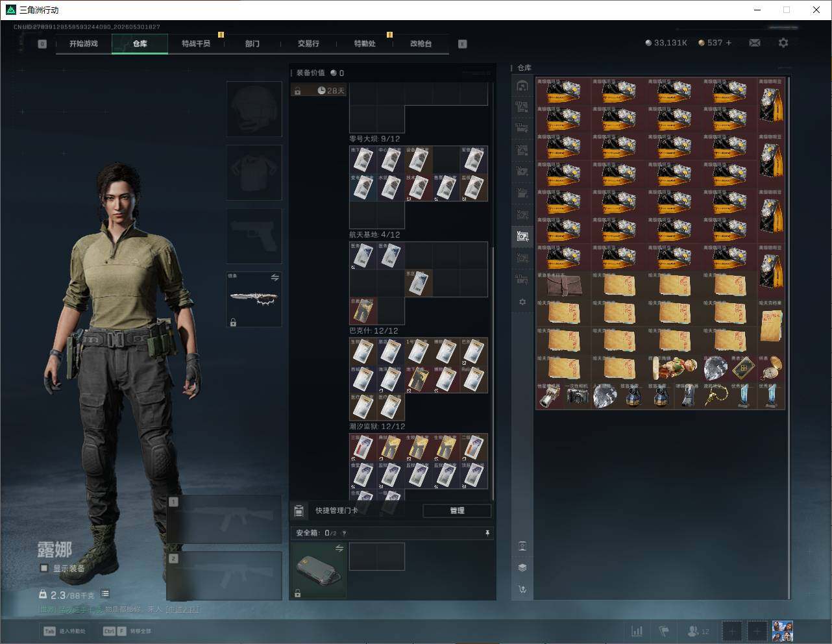Click the empty helmet equipment slot

[254, 109]
